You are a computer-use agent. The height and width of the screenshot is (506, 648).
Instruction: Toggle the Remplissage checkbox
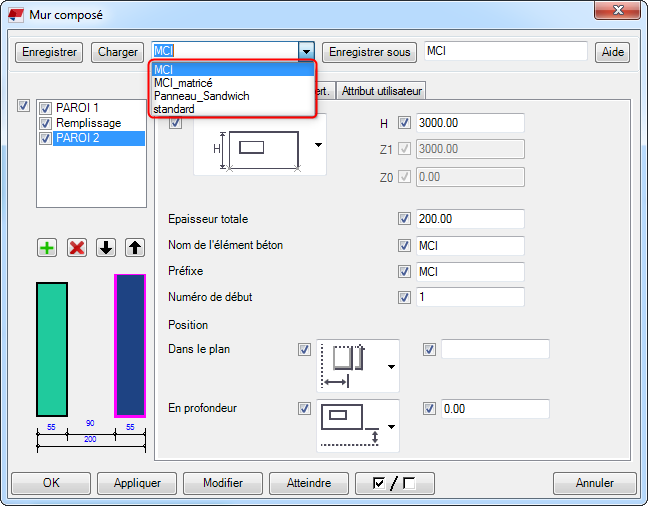(x=45, y=123)
